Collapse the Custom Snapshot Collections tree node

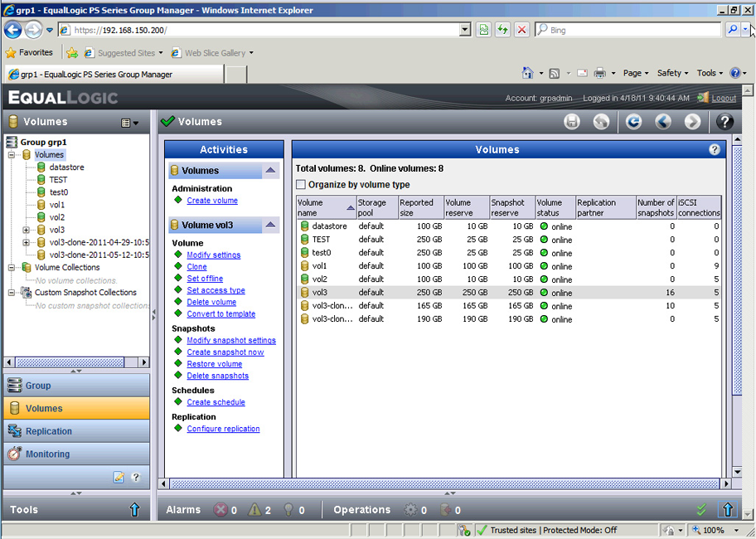pos(11,293)
